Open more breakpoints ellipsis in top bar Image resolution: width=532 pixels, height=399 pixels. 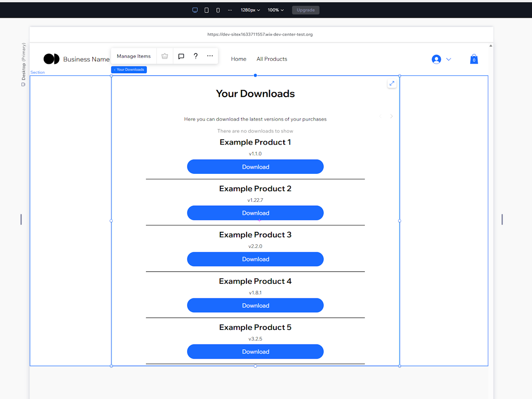point(230,10)
